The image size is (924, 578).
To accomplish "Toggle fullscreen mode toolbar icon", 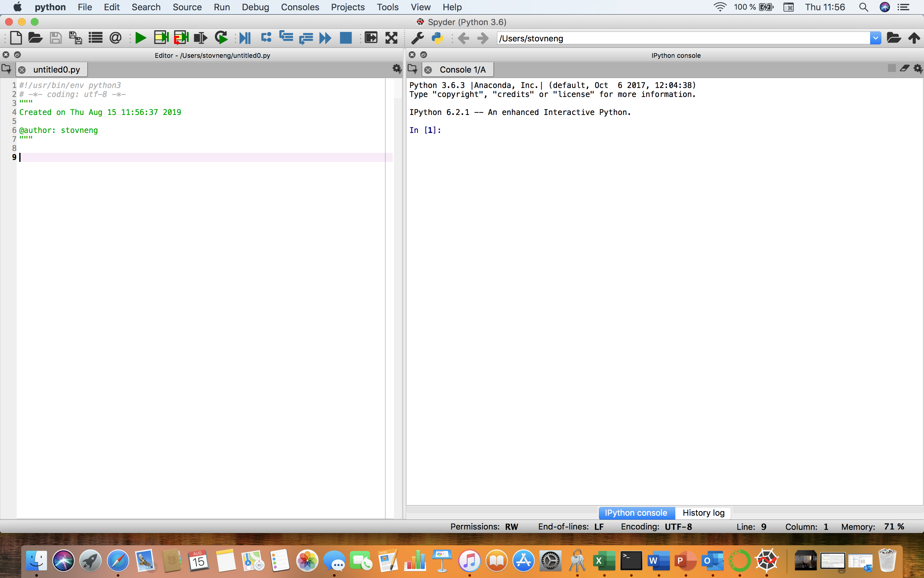I will click(x=391, y=38).
